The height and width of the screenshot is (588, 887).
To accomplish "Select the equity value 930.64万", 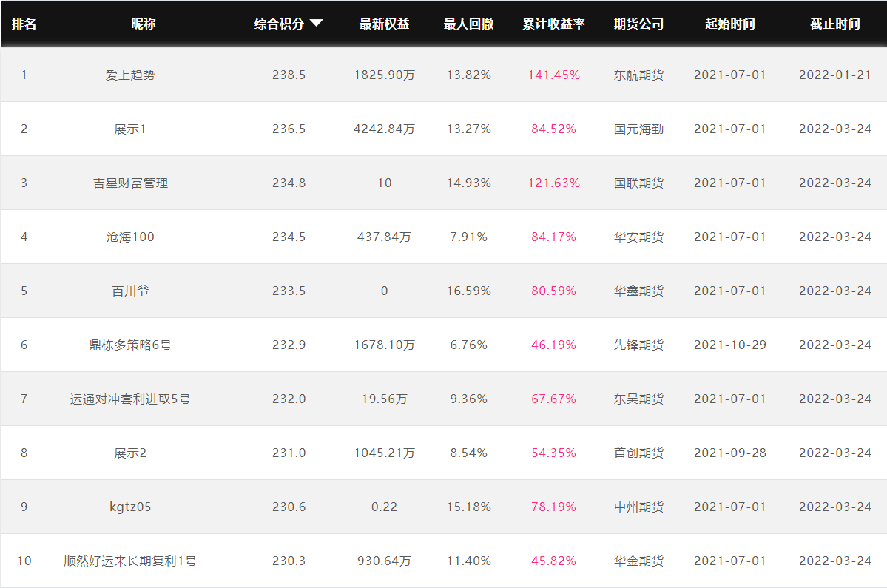I will [x=384, y=561].
